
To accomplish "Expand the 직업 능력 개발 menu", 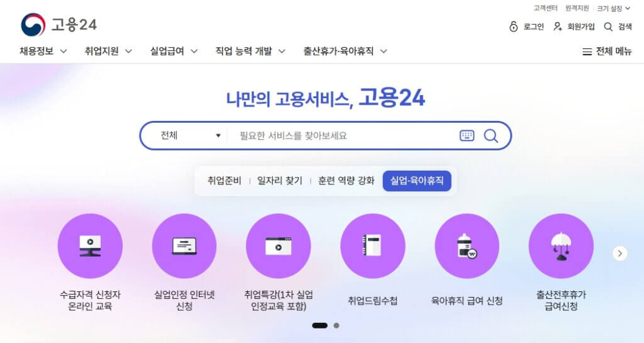I will coord(250,52).
